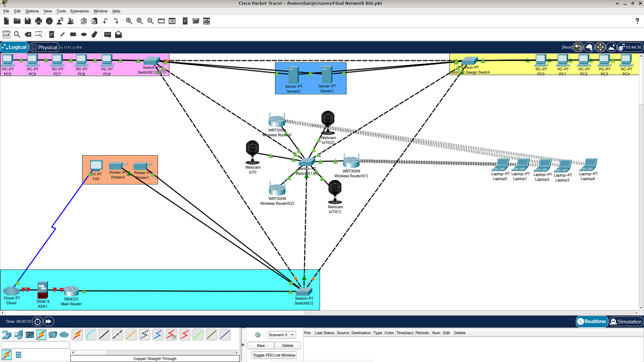This screenshot has height=362, width=644.
Task: Pick the Fiber orange cable
Action: (x=131, y=335)
